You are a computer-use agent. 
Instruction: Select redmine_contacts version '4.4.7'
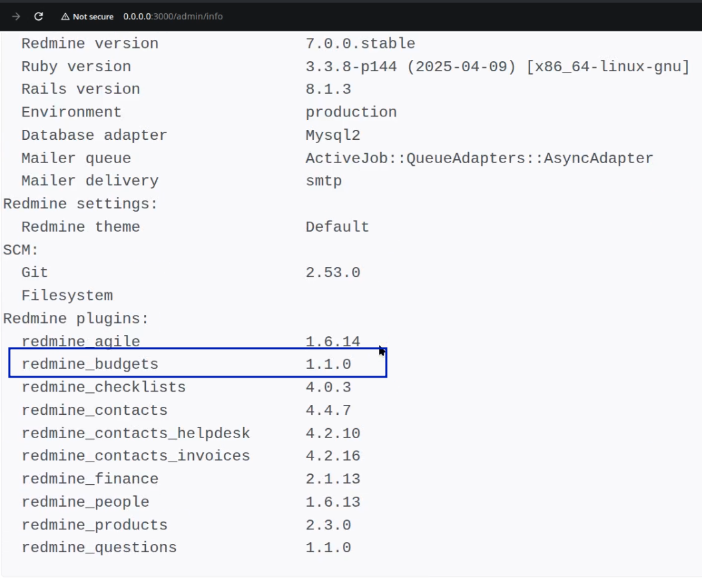point(328,410)
